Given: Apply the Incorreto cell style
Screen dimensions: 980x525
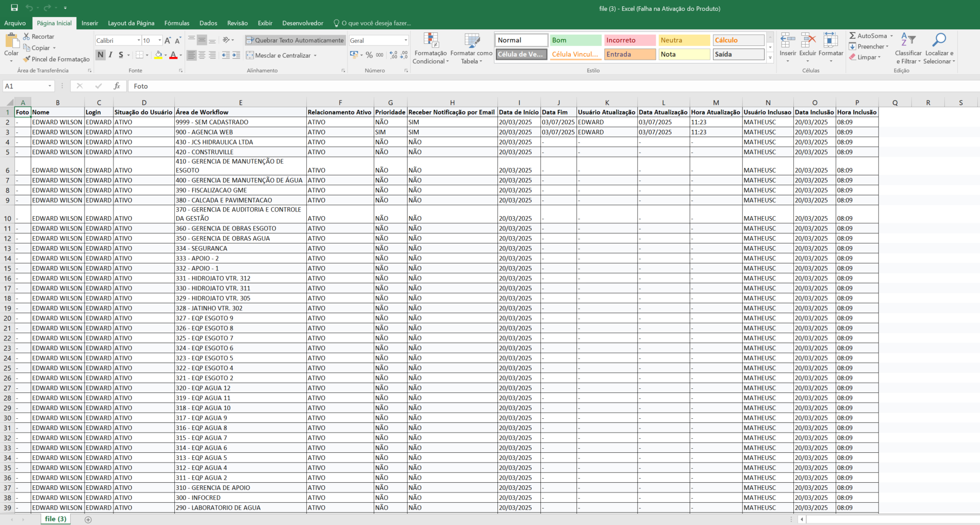Looking at the screenshot, I should pos(629,40).
